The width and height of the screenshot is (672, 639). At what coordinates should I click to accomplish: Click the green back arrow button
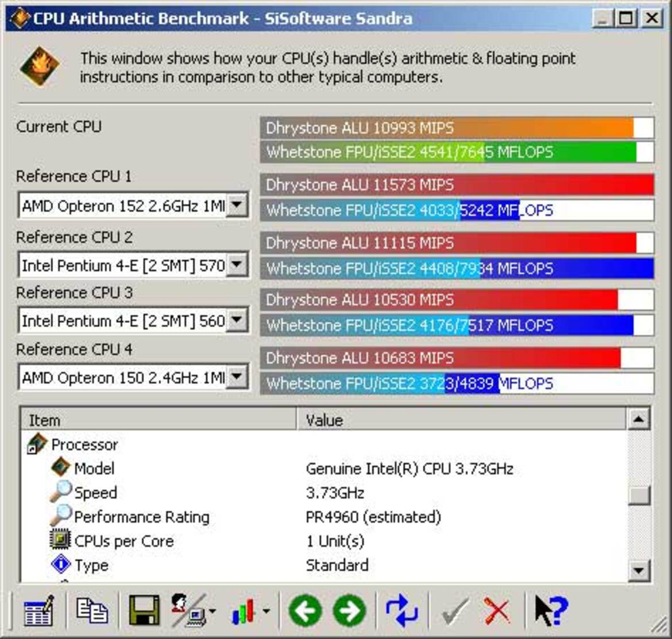[306, 611]
